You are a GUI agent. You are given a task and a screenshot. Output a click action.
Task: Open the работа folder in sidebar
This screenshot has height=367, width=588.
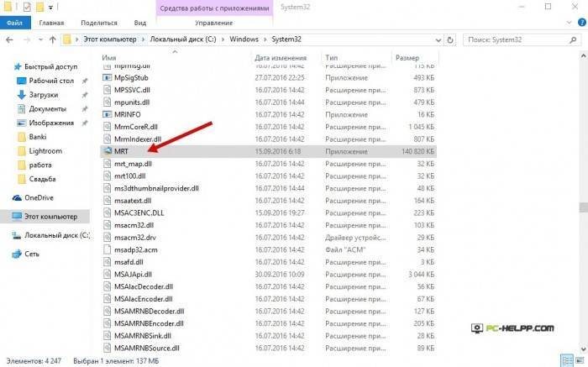pos(40,165)
